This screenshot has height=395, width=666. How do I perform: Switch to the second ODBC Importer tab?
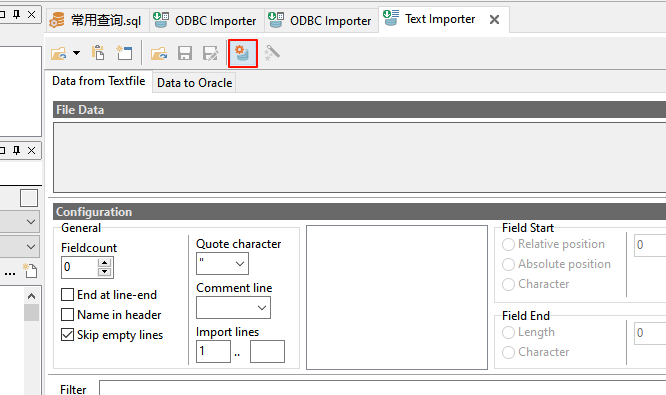point(322,20)
